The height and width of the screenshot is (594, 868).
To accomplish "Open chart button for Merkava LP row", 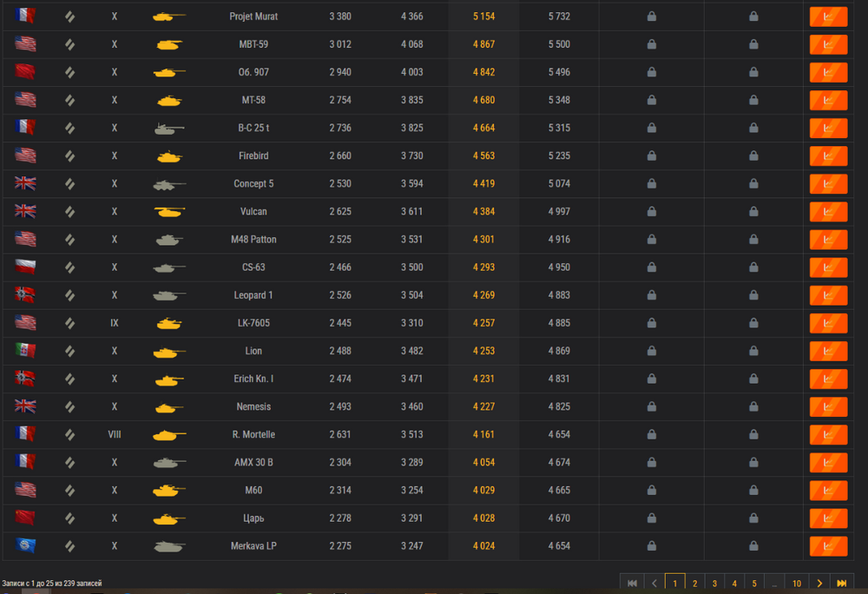I will click(x=828, y=546).
